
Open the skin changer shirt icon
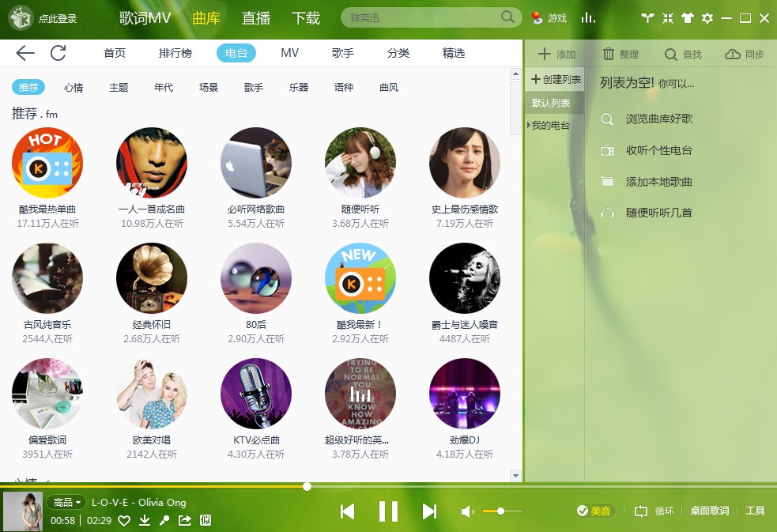[687, 18]
